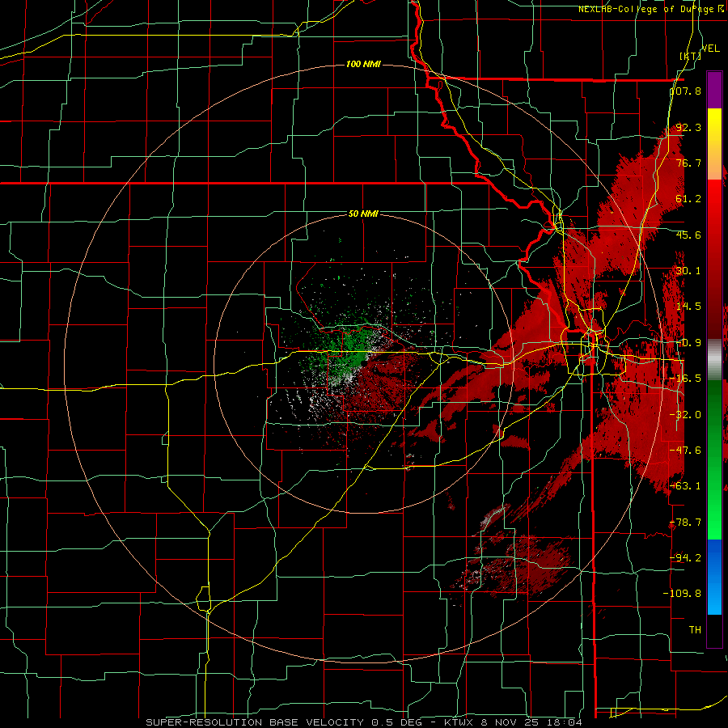Click the 92.3 velocity scale value
Screen dimensions: 728x728
click(688, 127)
